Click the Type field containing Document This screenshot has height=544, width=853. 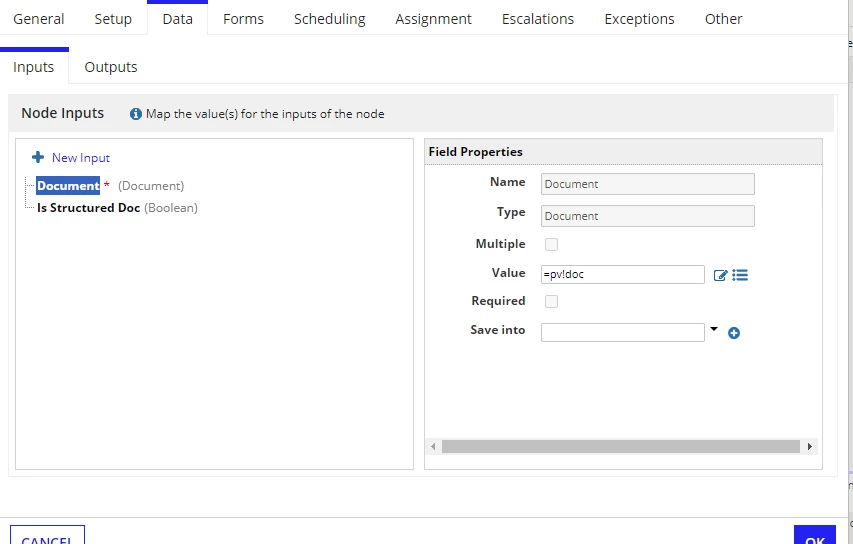[647, 216]
